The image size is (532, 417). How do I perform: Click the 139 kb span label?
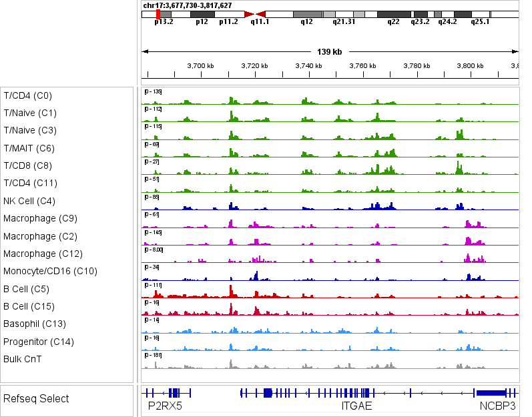[329, 51]
